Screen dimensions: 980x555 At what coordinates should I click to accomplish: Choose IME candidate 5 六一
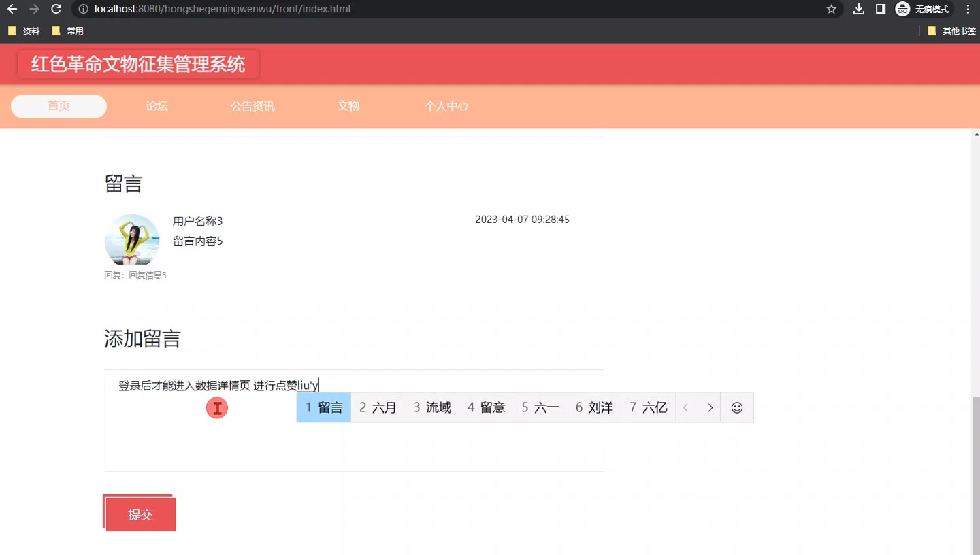(540, 408)
